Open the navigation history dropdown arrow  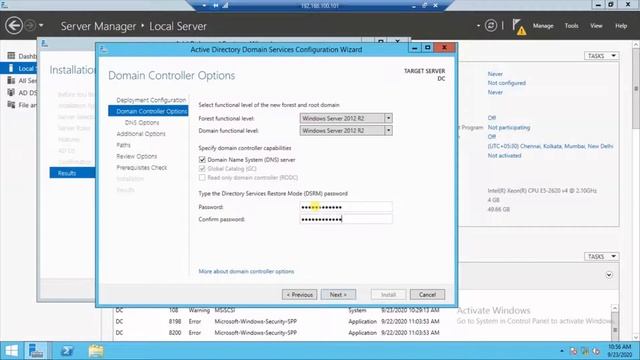[x=41, y=26]
